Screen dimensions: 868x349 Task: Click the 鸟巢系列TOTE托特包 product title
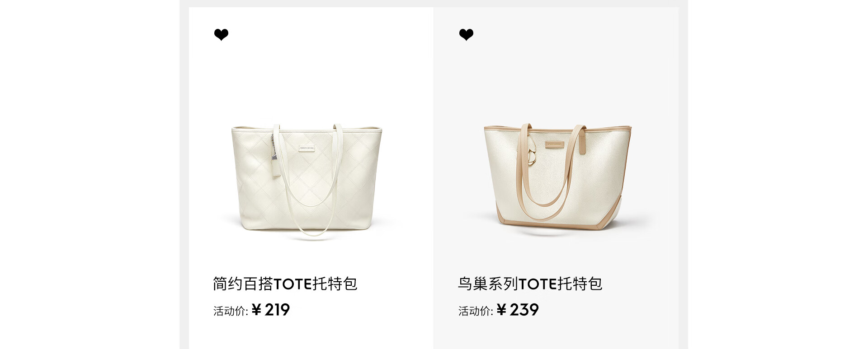tap(530, 284)
